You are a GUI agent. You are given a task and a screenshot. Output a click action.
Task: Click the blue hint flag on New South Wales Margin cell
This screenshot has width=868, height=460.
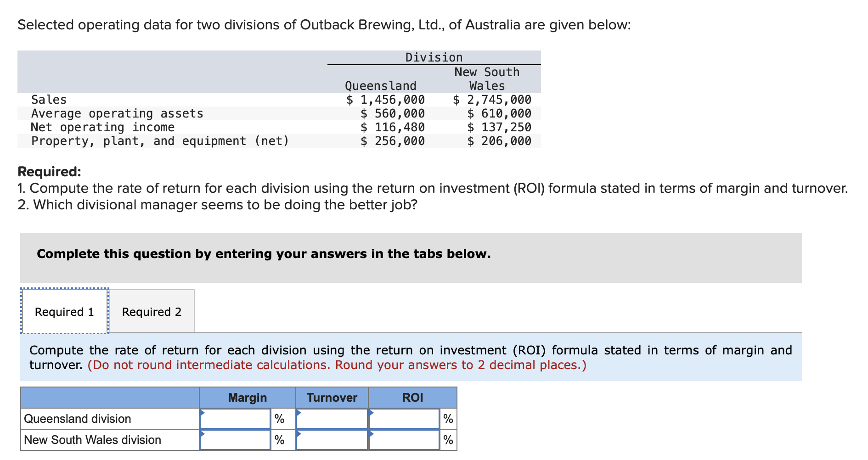pyautogui.click(x=203, y=435)
